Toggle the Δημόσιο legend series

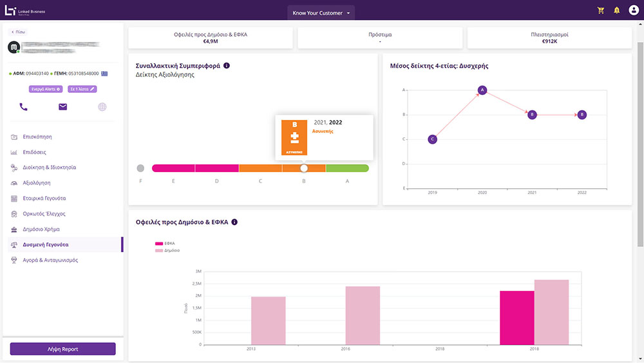click(167, 250)
